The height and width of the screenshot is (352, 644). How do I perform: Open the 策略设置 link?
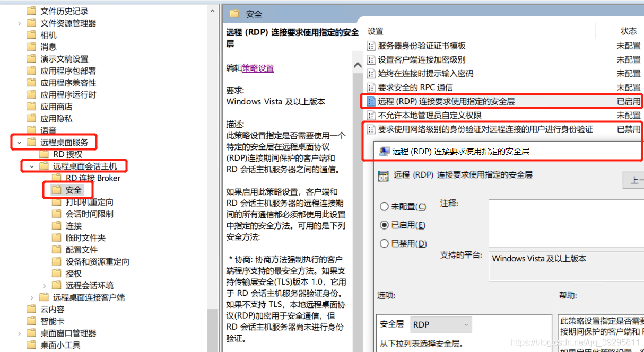coord(258,68)
